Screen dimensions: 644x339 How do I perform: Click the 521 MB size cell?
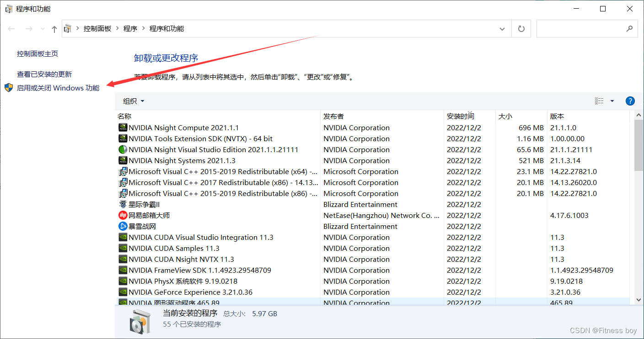coord(531,161)
